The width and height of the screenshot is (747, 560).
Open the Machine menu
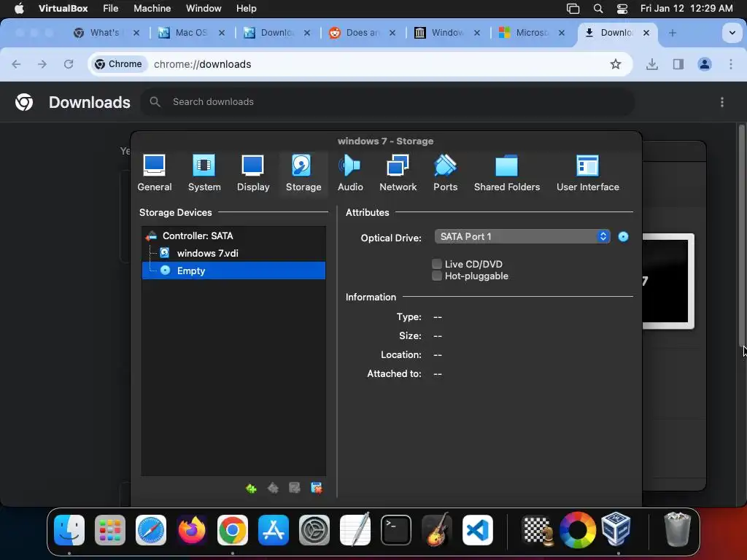[152, 8]
